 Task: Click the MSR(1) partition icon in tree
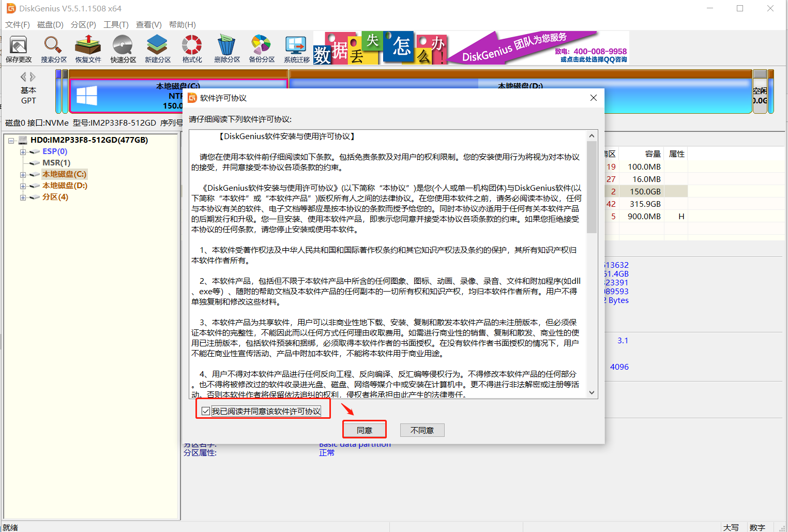coord(35,163)
